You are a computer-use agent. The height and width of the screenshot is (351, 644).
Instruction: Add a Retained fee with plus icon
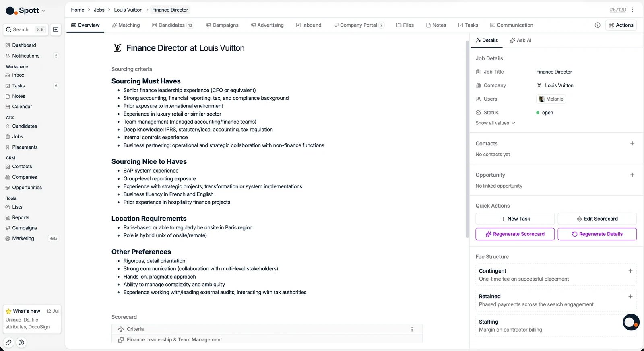(x=630, y=296)
